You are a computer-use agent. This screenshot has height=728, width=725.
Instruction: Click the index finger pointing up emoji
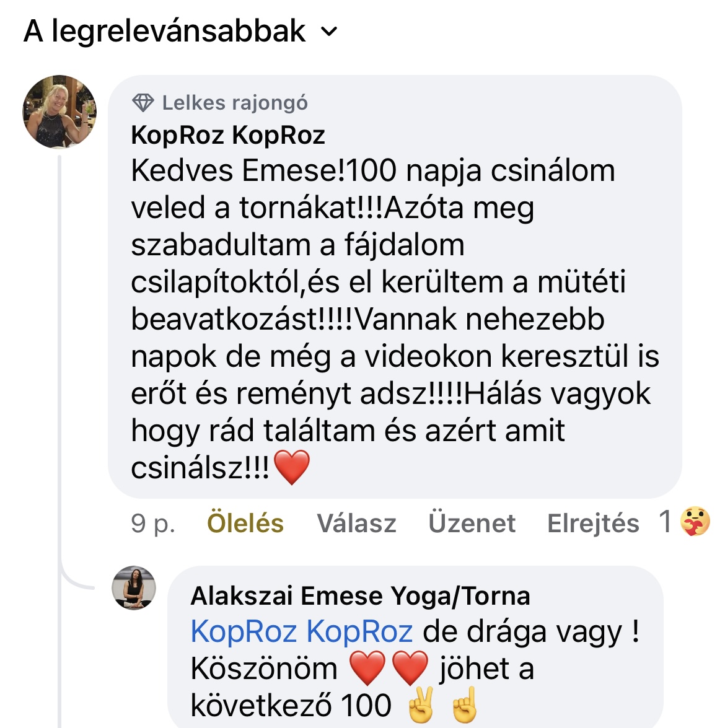(465, 706)
